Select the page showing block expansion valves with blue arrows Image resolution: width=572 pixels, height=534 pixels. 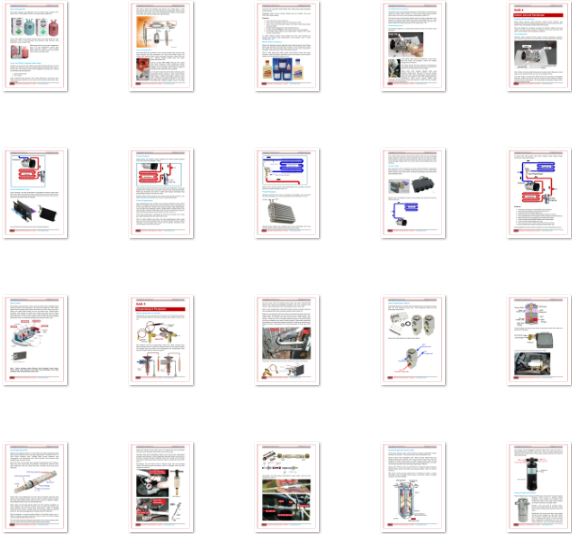pos(413,340)
